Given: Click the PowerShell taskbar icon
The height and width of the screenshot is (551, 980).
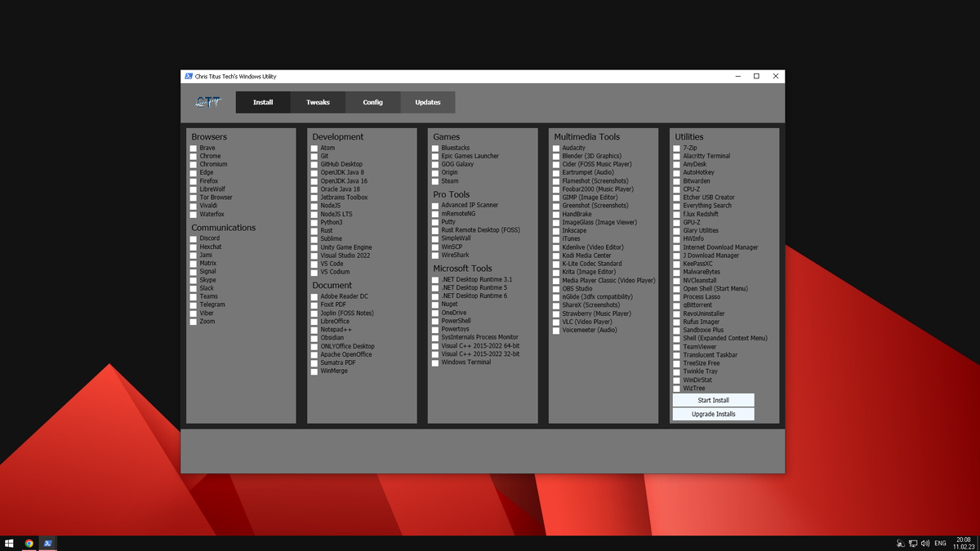Looking at the screenshot, I should [48, 543].
